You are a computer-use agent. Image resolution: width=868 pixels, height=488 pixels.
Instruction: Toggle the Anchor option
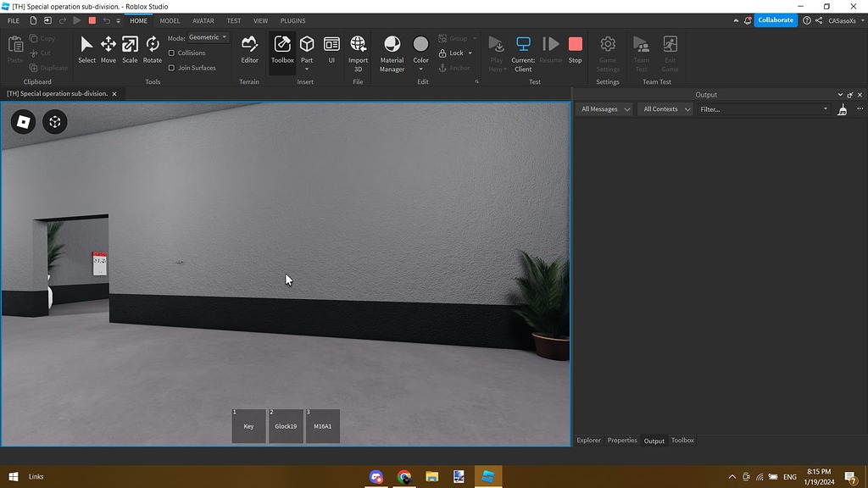[455, 68]
